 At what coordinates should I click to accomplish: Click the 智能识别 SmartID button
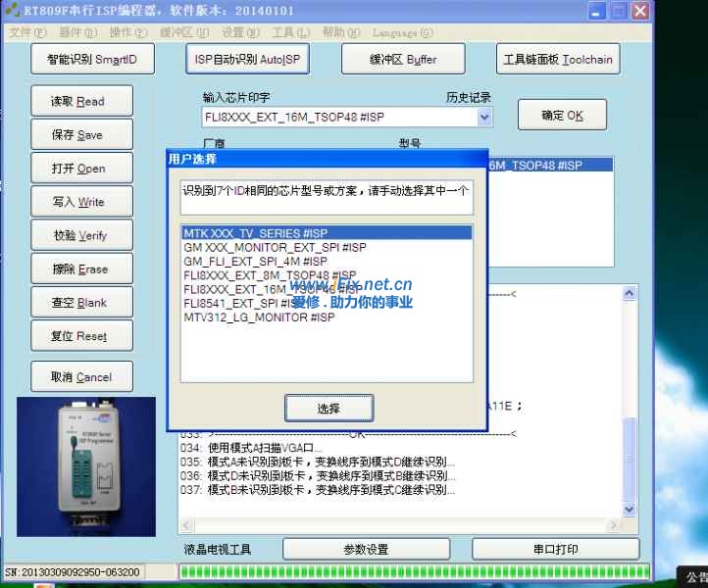[92, 59]
